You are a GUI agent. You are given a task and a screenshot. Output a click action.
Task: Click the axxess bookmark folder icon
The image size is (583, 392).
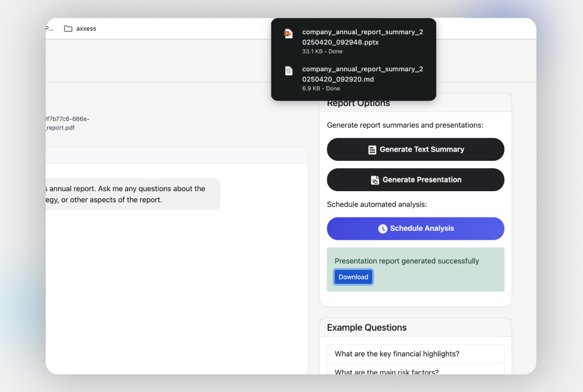click(68, 28)
